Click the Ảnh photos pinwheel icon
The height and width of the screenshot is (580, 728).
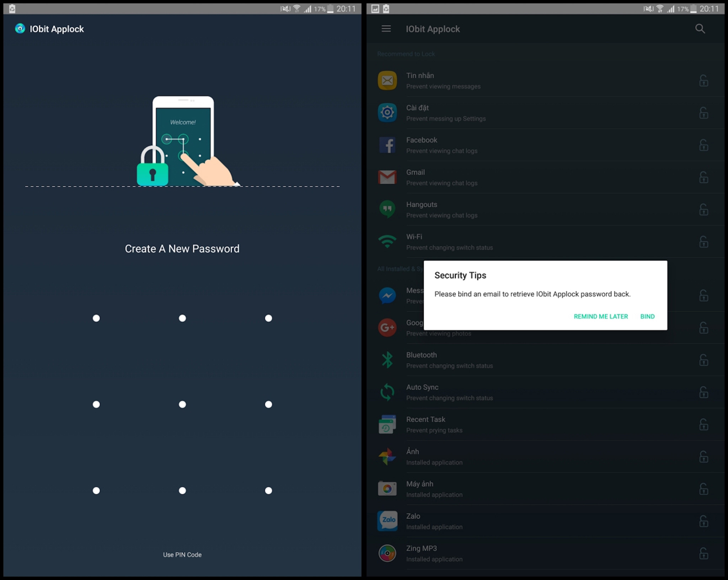387,457
